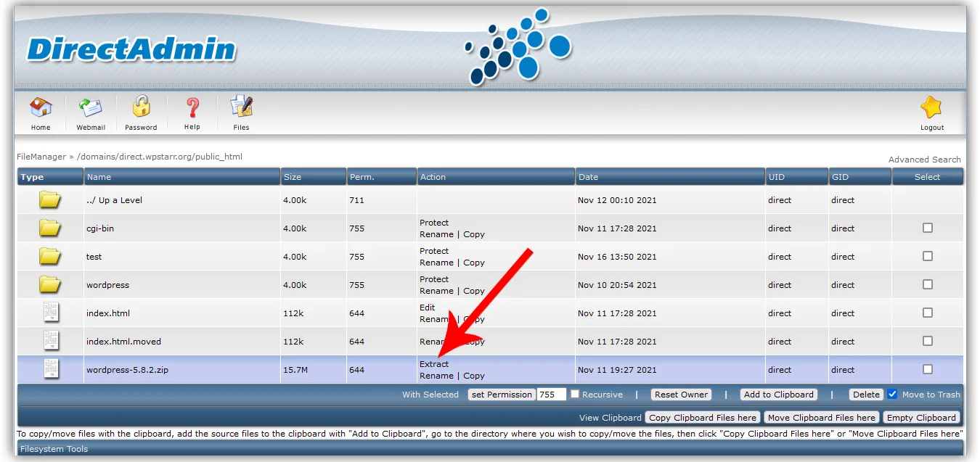Screen dimensions: 980x462
Task: Click the Empty Clipboard button
Action: [x=921, y=417]
